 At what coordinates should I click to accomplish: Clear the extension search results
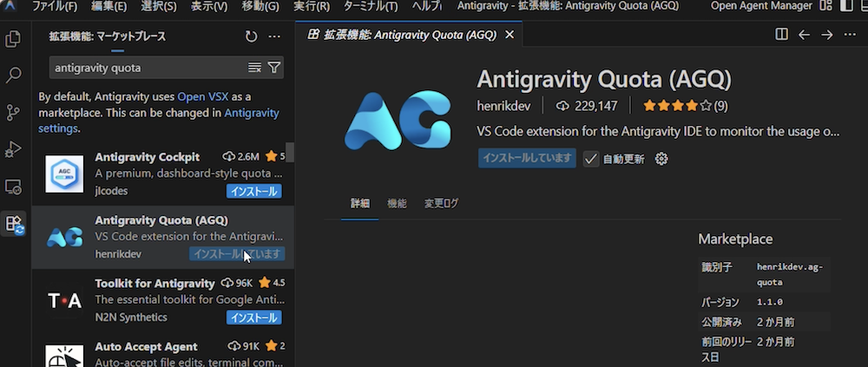point(254,68)
